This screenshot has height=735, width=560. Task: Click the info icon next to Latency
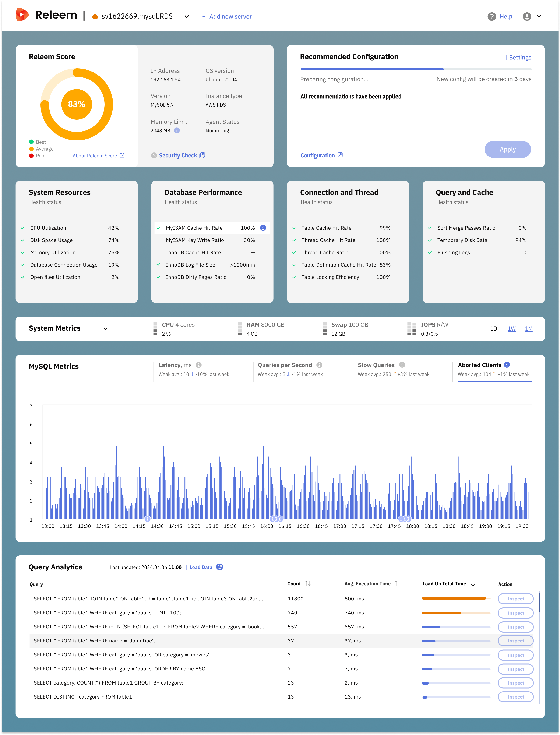(199, 365)
